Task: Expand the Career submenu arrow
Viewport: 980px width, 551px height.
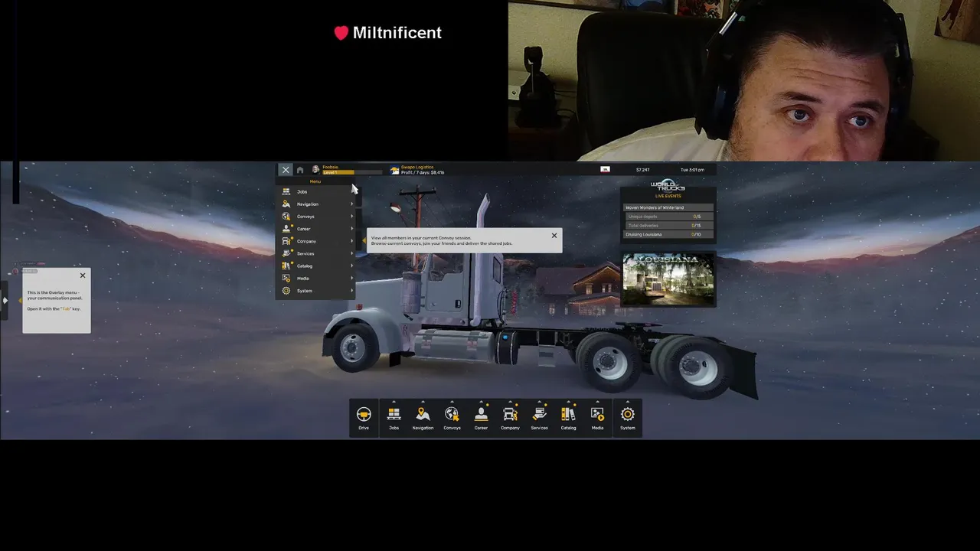Action: [x=352, y=229]
